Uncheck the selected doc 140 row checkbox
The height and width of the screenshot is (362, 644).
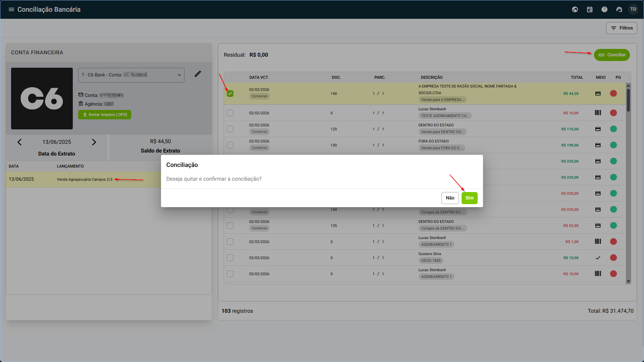coord(230,94)
